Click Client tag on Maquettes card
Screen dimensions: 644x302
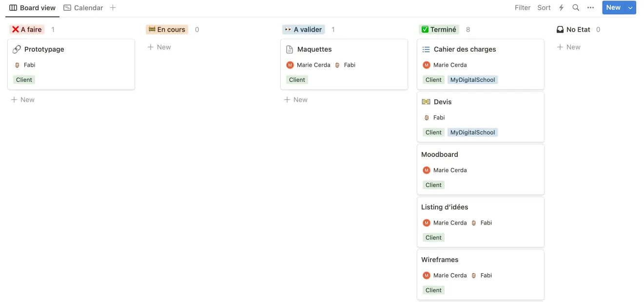[297, 80]
